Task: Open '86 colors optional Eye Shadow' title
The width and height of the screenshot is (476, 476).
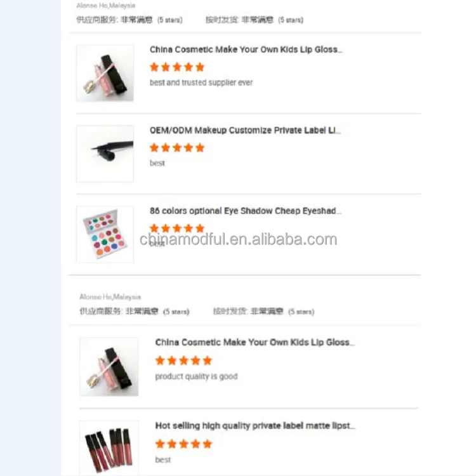Action: point(245,211)
